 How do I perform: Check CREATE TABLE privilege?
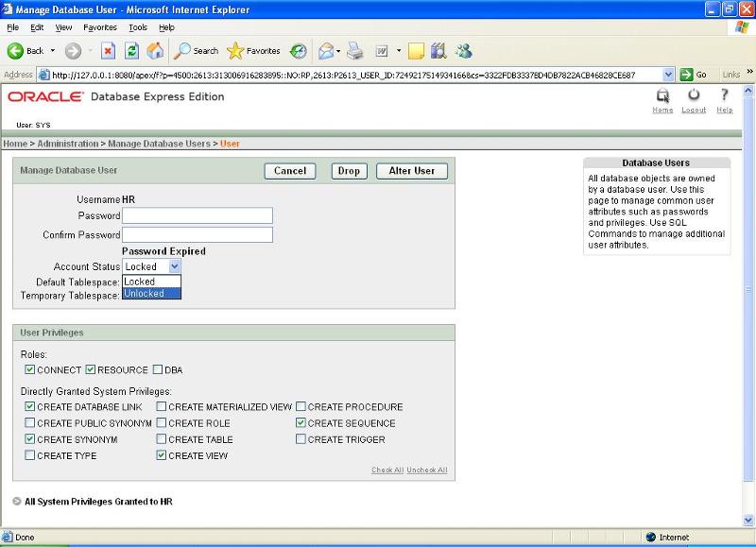coord(162,439)
